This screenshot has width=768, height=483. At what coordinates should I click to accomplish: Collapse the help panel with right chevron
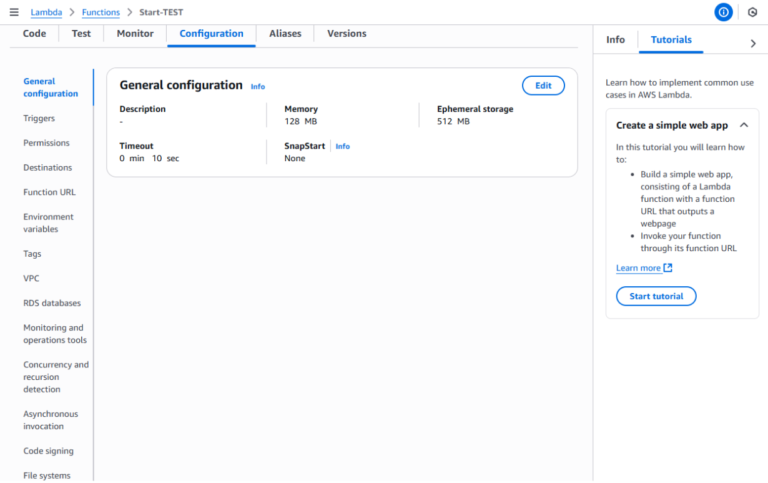tap(752, 43)
